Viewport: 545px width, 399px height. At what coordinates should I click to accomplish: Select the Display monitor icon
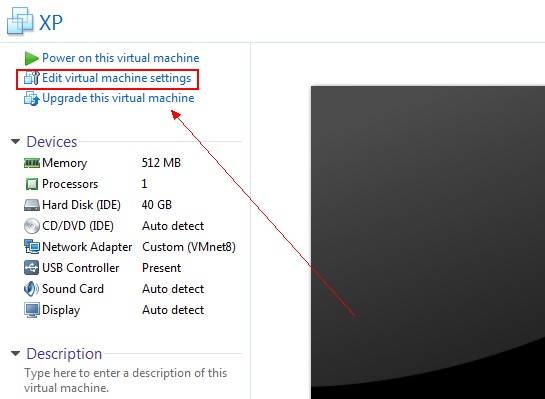click(x=32, y=310)
